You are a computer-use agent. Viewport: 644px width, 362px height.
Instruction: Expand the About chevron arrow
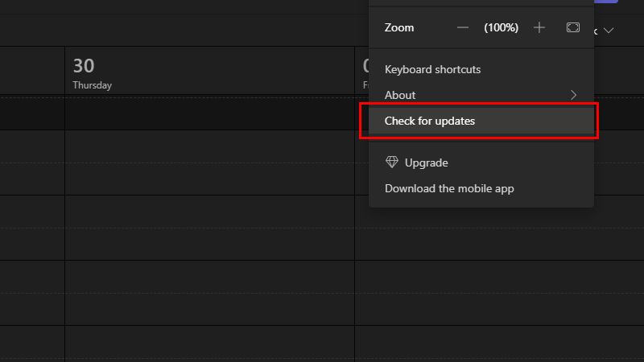click(574, 95)
